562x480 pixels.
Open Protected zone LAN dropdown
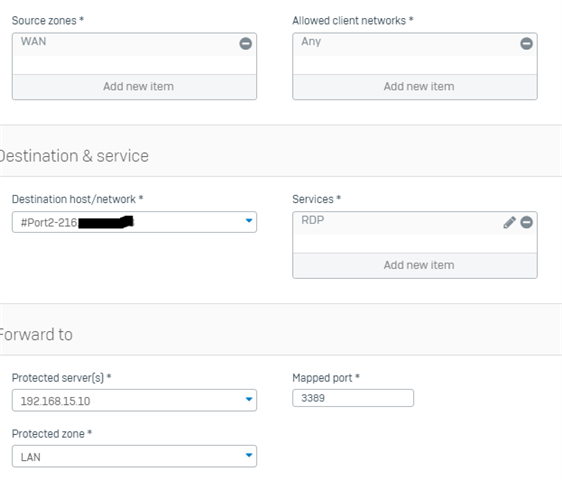tap(249, 456)
